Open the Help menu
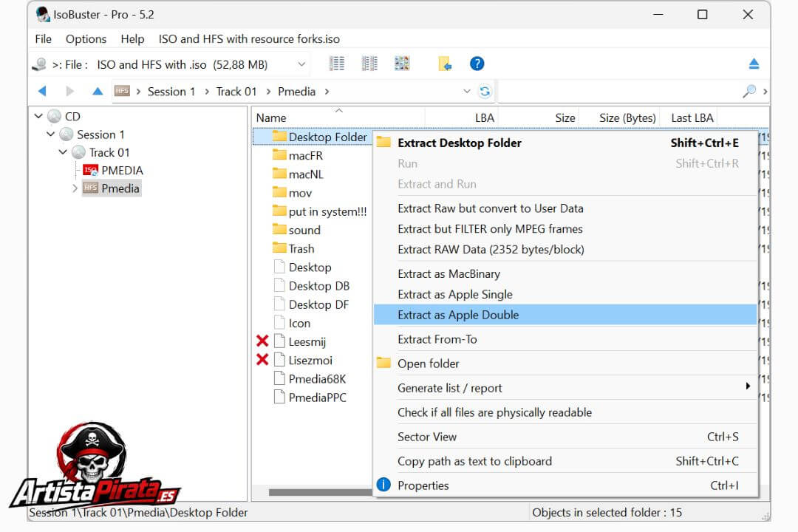 (x=132, y=38)
